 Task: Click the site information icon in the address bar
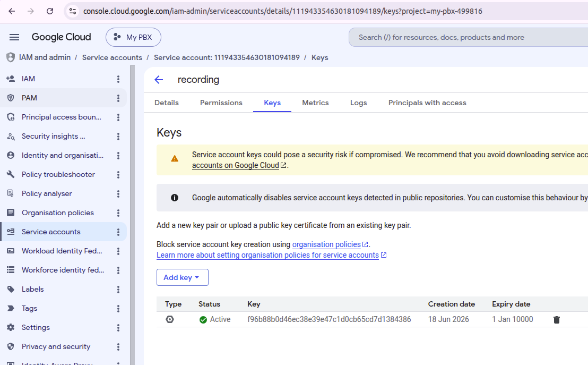click(73, 11)
